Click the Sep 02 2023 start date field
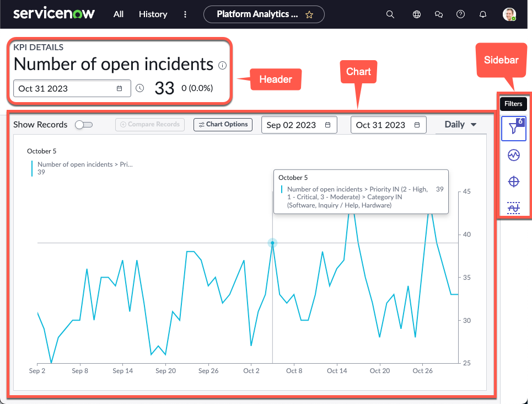532x404 pixels. pos(299,125)
